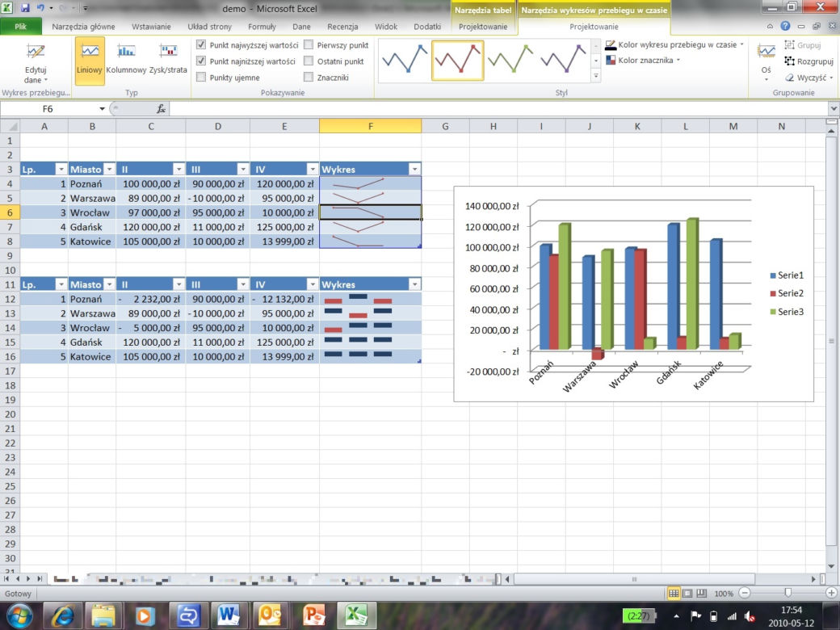Switch to Widok tab
The image size is (840, 630).
[386, 26]
